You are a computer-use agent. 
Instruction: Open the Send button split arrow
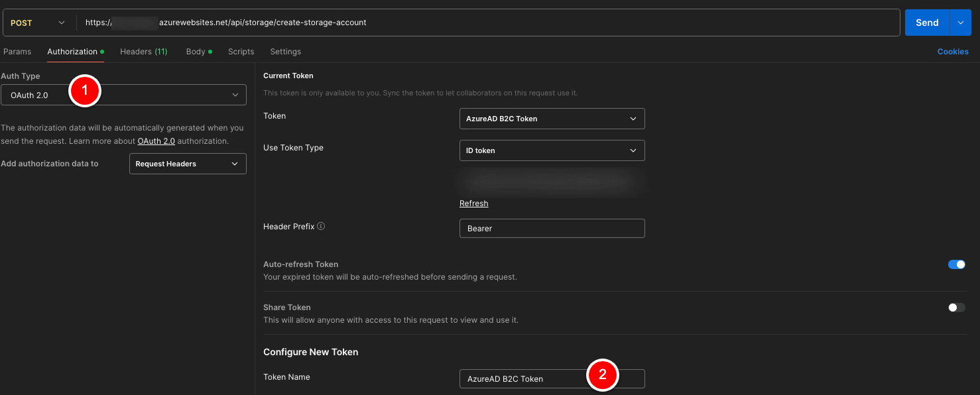click(960, 22)
